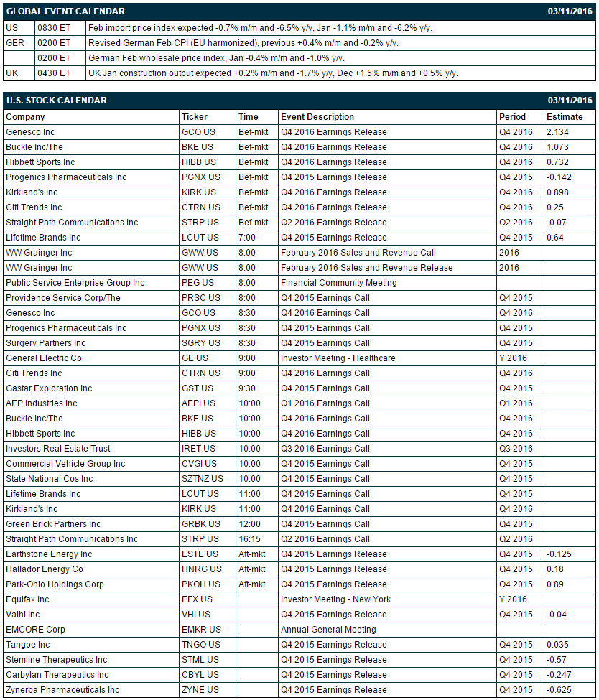Select Green Brick Partners Inc

[x=53, y=524]
